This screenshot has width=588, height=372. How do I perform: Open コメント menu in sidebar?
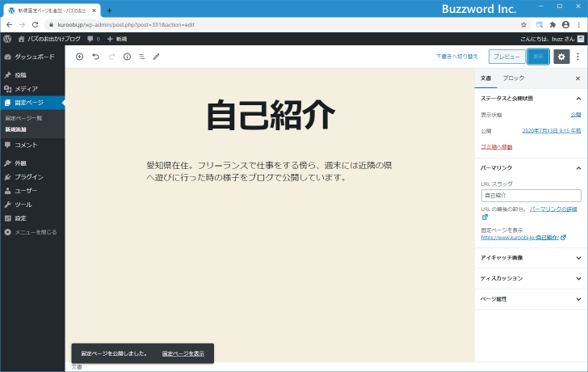click(x=32, y=146)
